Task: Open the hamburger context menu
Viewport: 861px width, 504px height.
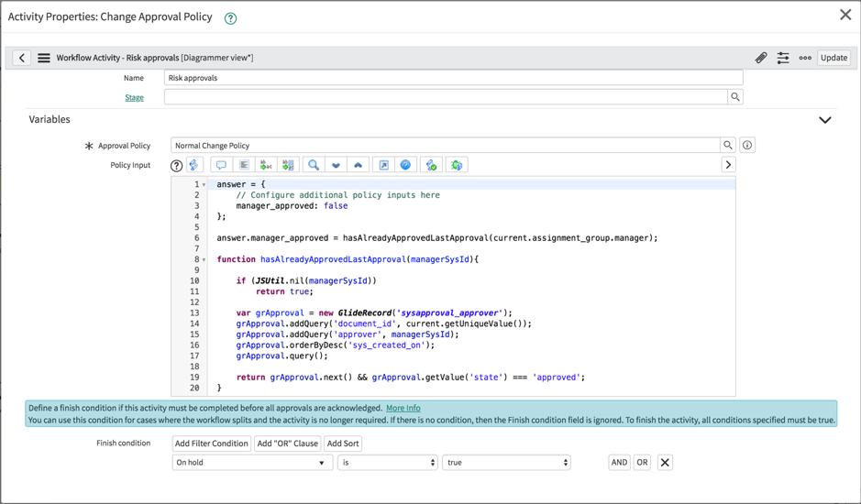Action: (44, 58)
